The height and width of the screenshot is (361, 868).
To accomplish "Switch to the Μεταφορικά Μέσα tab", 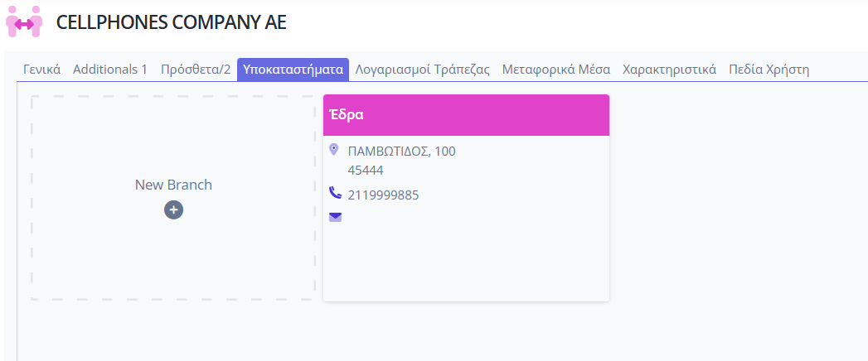I will pyautogui.click(x=555, y=70).
